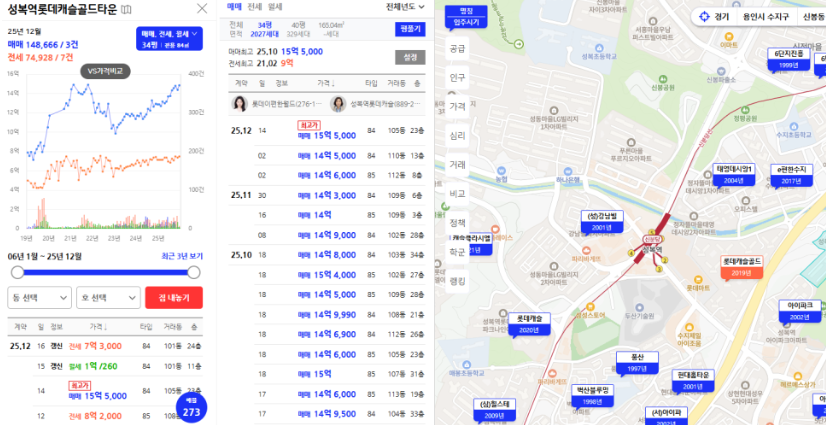Click the 최근 3년 보기 link

182,256
